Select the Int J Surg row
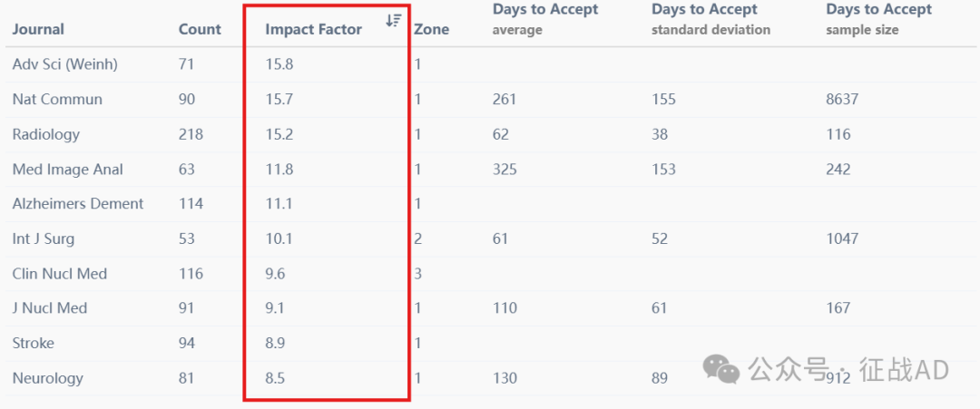 pos(490,239)
